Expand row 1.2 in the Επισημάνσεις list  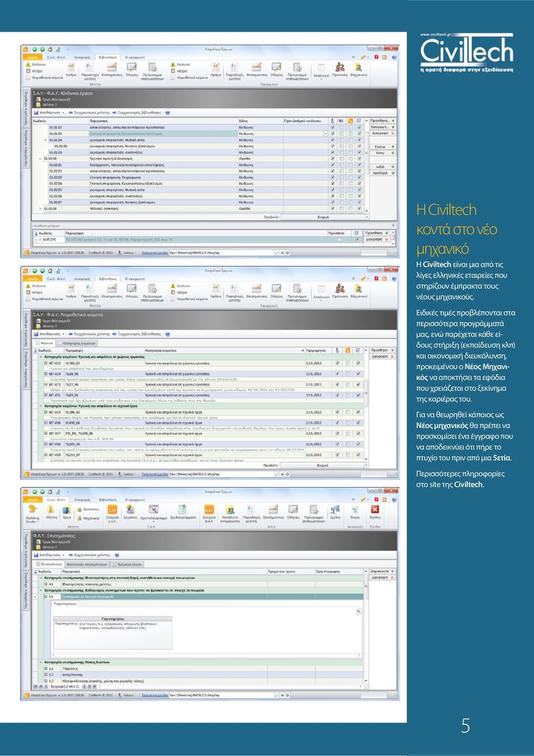pos(46,674)
